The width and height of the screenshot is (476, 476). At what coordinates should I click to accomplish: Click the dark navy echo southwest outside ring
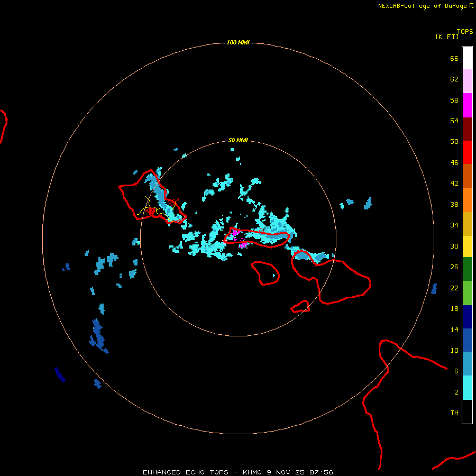pos(60,374)
